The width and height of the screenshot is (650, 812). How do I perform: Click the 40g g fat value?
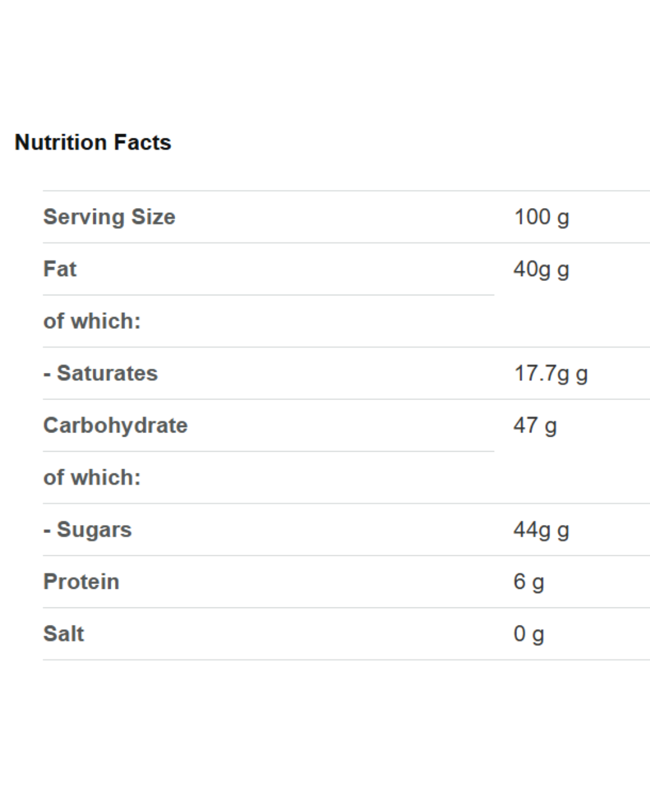click(541, 269)
